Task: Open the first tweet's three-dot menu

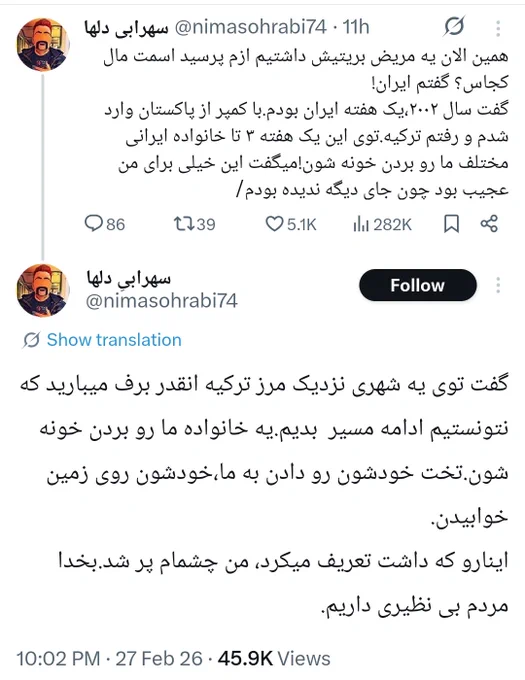Action: click(498, 28)
